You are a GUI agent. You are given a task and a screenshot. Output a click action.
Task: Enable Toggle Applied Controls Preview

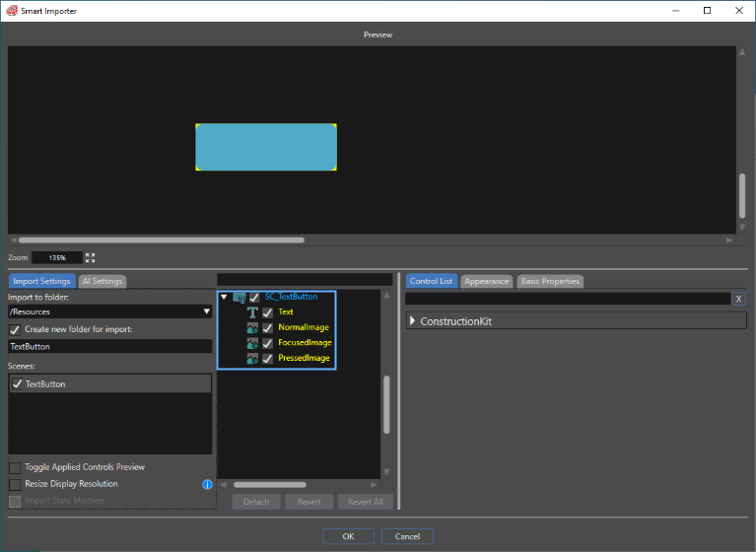pos(15,467)
